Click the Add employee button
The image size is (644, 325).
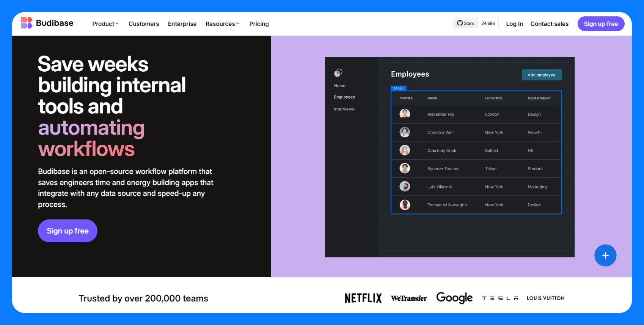pos(542,75)
